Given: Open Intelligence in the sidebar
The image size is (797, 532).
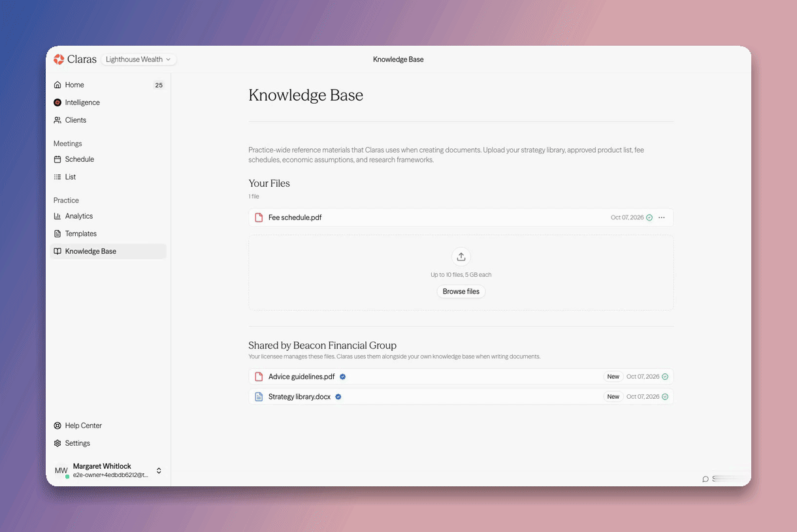Looking at the screenshot, I should point(108,102).
